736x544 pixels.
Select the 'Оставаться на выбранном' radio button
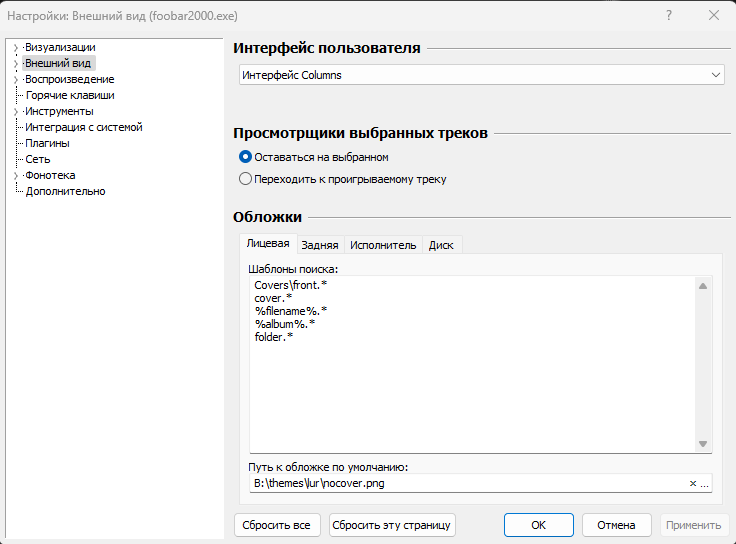246,157
